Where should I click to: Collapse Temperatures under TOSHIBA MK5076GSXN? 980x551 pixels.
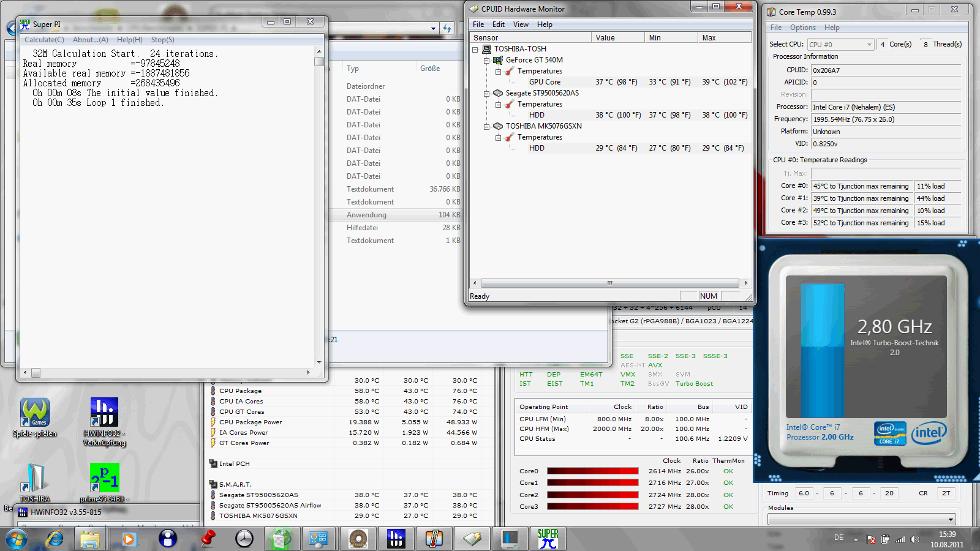click(x=498, y=137)
